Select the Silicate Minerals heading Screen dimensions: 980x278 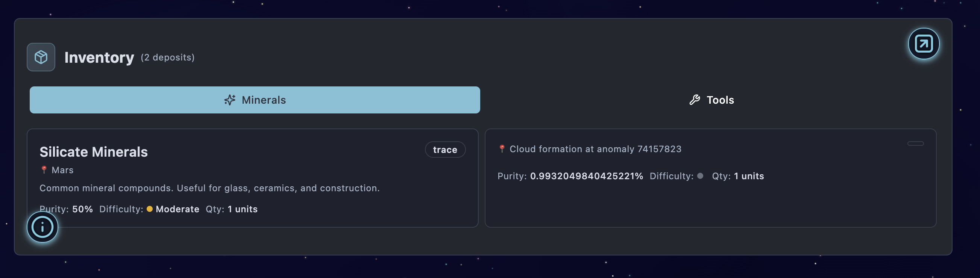94,152
